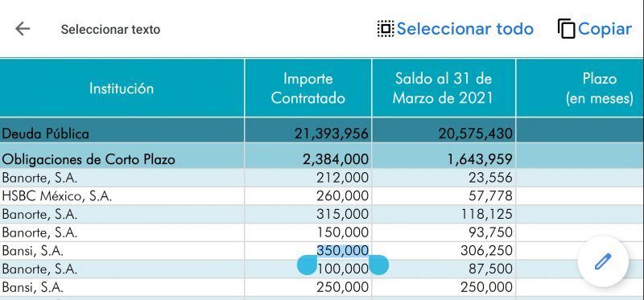Tap the 1,643,959 balance cell
Screen dimensions: 644x300
click(x=479, y=159)
